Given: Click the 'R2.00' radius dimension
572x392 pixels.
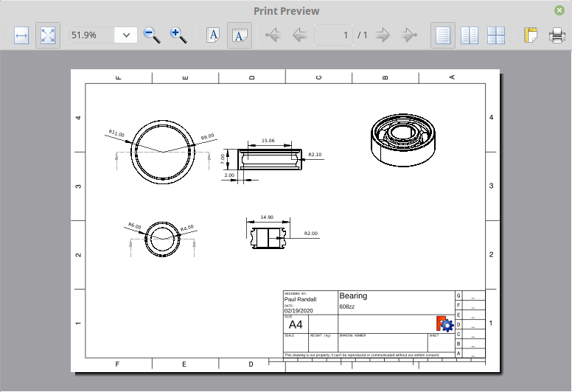Looking at the screenshot, I should pos(311,234).
